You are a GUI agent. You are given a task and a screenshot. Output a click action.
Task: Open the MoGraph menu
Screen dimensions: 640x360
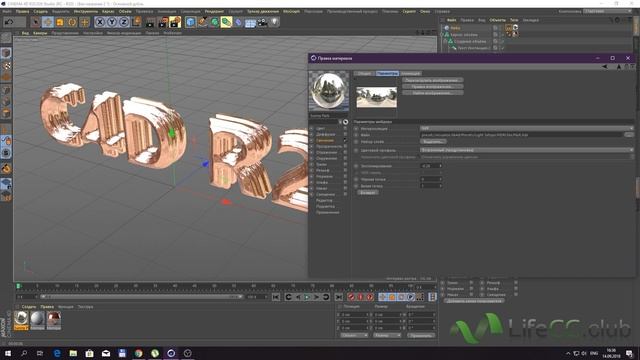pos(291,11)
